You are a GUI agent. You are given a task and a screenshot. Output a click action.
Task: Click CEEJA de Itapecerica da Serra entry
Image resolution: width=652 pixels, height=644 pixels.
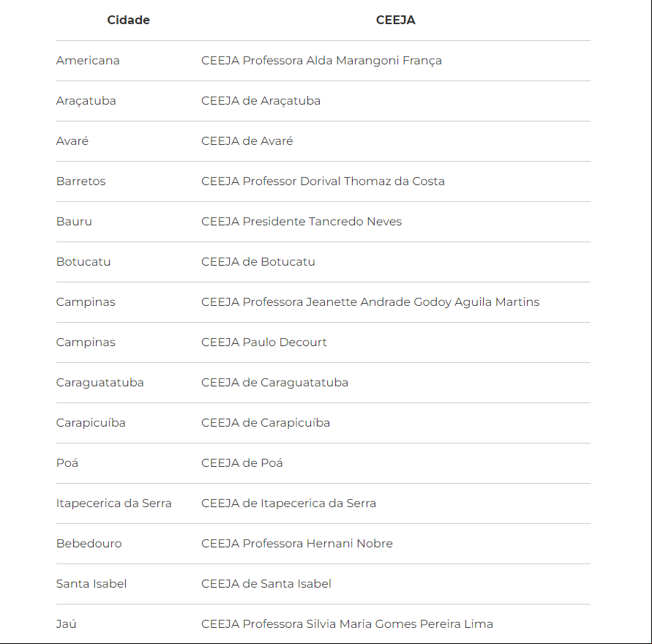tap(288, 503)
